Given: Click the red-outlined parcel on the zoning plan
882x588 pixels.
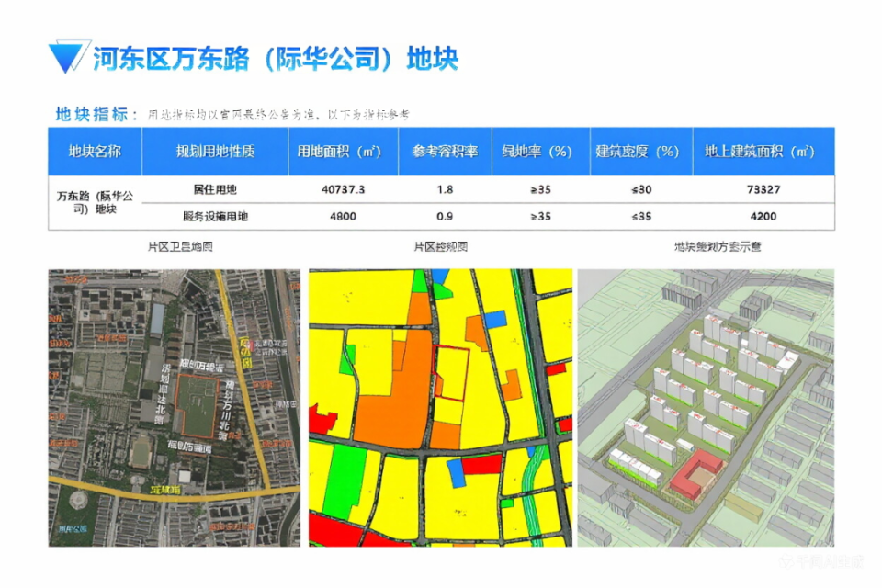Looking at the screenshot, I should coord(451,373).
